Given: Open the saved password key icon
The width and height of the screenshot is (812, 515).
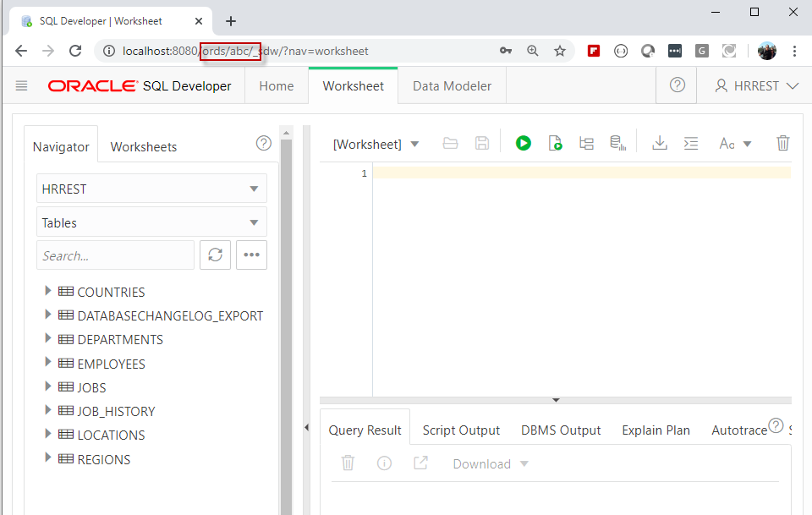Looking at the screenshot, I should pyautogui.click(x=506, y=51).
